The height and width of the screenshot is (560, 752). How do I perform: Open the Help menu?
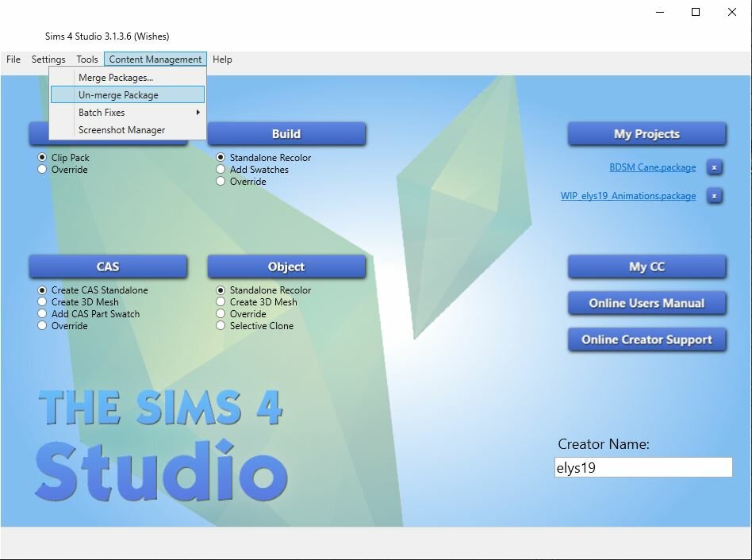pos(222,59)
